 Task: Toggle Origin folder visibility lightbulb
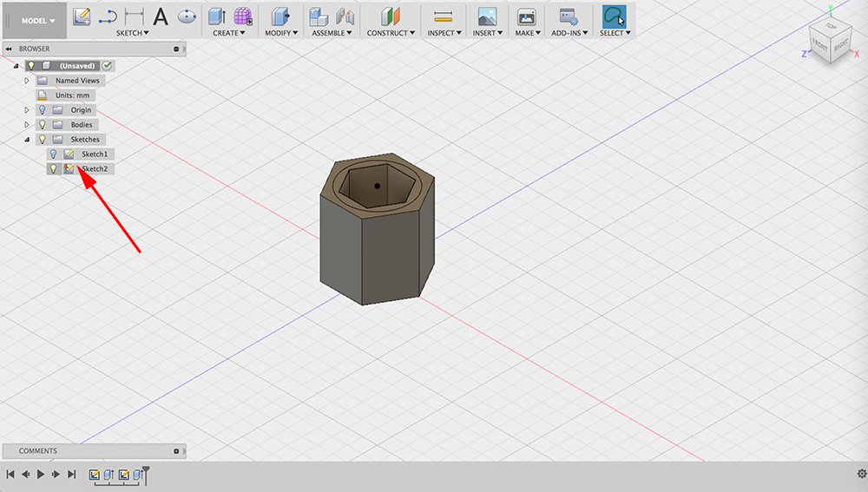(42, 109)
